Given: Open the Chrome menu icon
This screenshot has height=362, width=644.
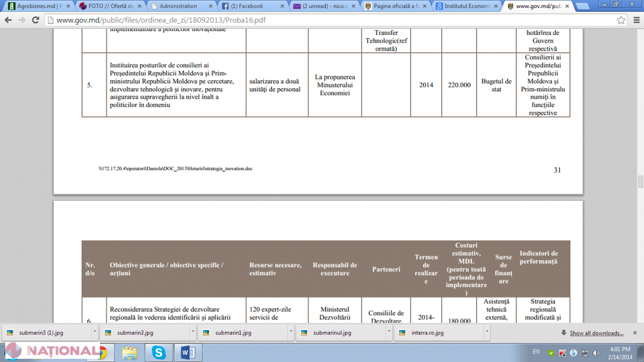Looking at the screenshot, I should pos(635,20).
